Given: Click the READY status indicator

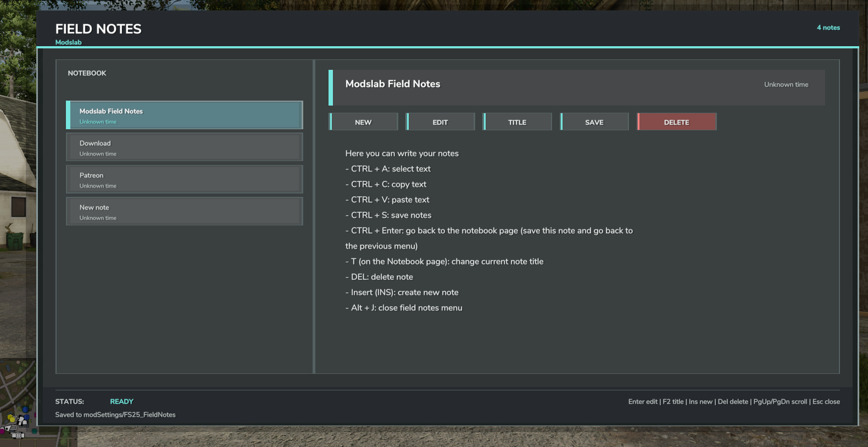Looking at the screenshot, I should click(x=121, y=401).
